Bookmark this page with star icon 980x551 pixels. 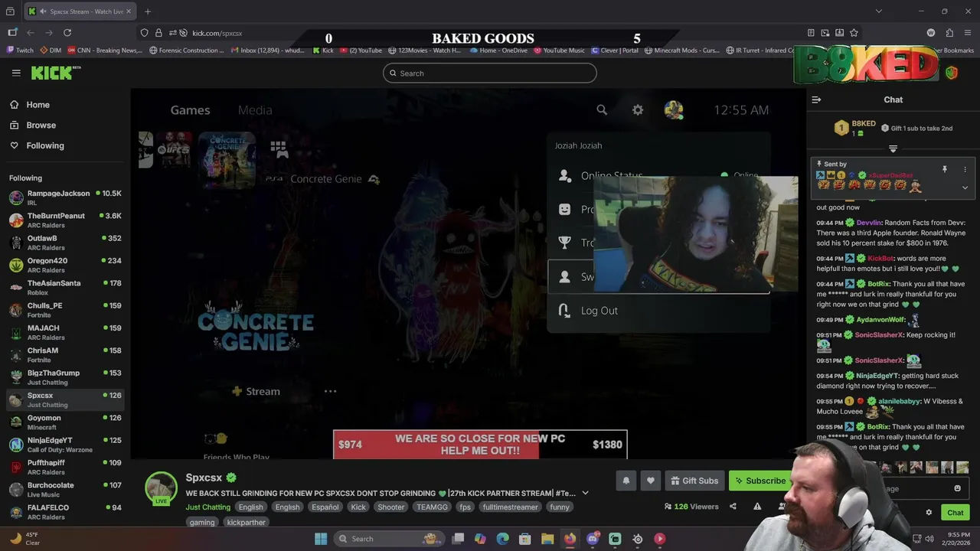point(854,33)
